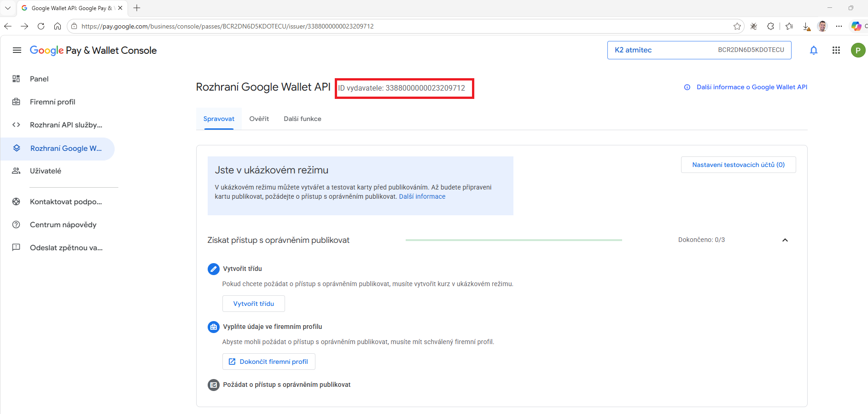Open browser settings three-dot menu
This screenshot has width=868, height=414.
pyautogui.click(x=839, y=26)
